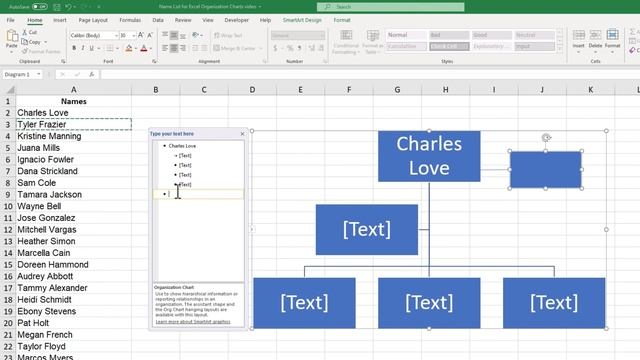Click the Paste clipboard icon
640x360 pixels.
click(12, 37)
